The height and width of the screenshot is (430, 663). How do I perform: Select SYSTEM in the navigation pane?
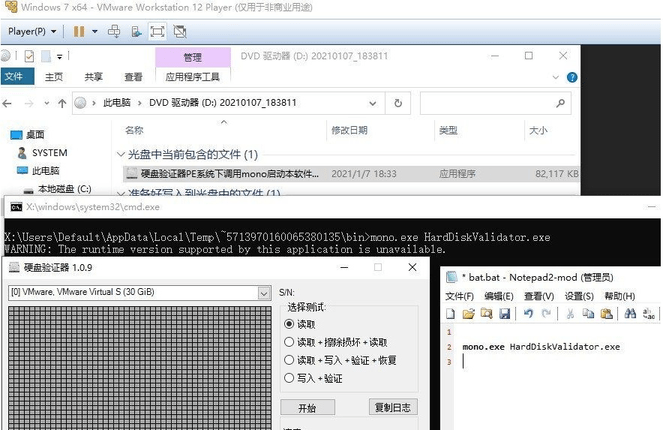(42, 153)
